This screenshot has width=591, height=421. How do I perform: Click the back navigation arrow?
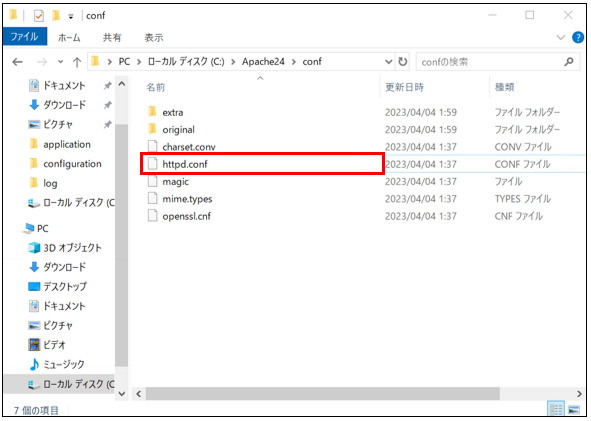pos(17,62)
